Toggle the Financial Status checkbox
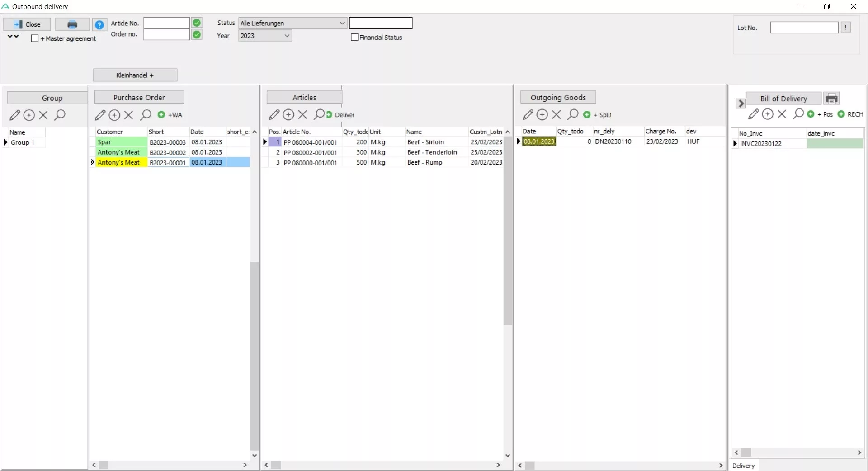The image size is (868, 471). click(354, 38)
